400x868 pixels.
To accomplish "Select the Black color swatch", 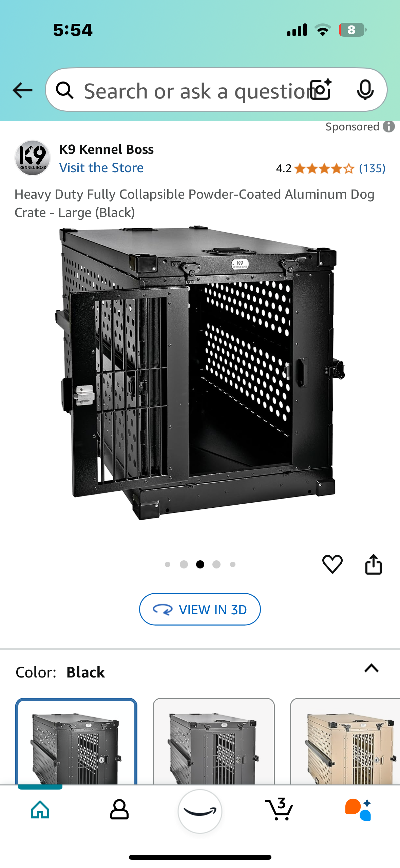I will click(76, 741).
